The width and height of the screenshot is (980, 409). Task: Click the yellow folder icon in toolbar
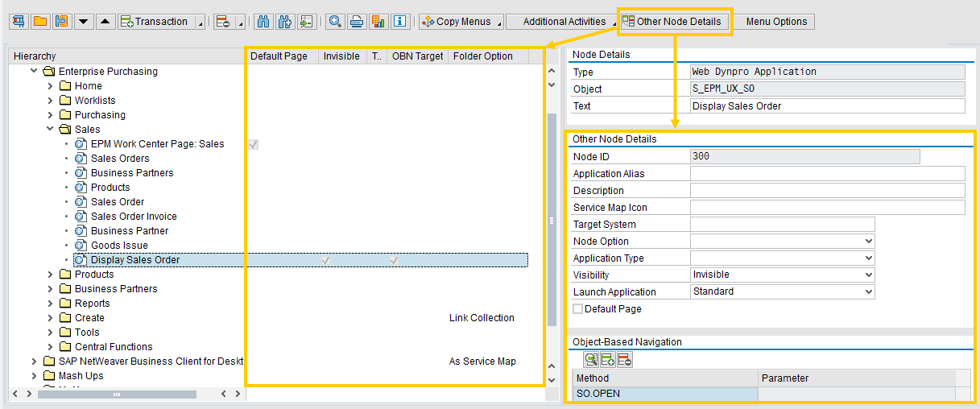pyautogui.click(x=39, y=22)
